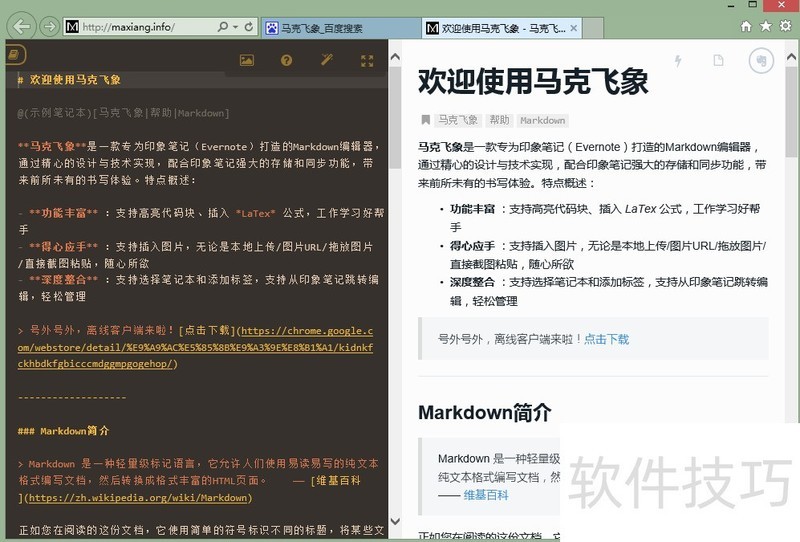Click the document page icon in preview
800x542 pixels.
pyautogui.click(x=718, y=61)
